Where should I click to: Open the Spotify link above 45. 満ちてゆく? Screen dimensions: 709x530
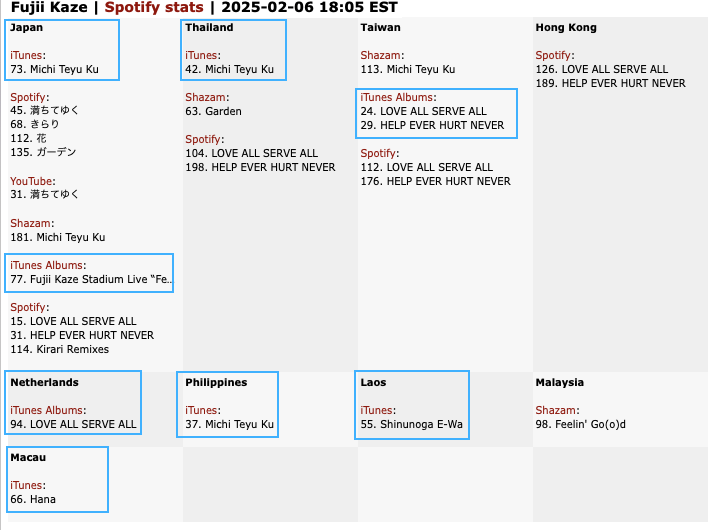pos(28,97)
